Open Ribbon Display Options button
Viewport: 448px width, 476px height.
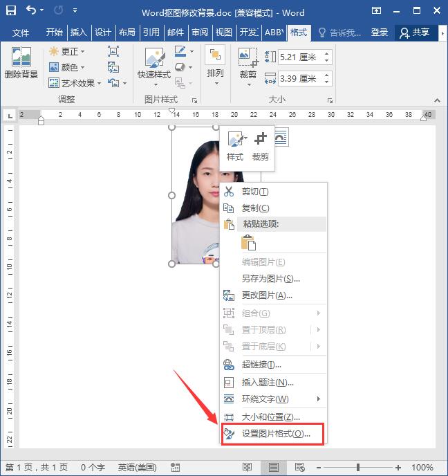[376, 10]
